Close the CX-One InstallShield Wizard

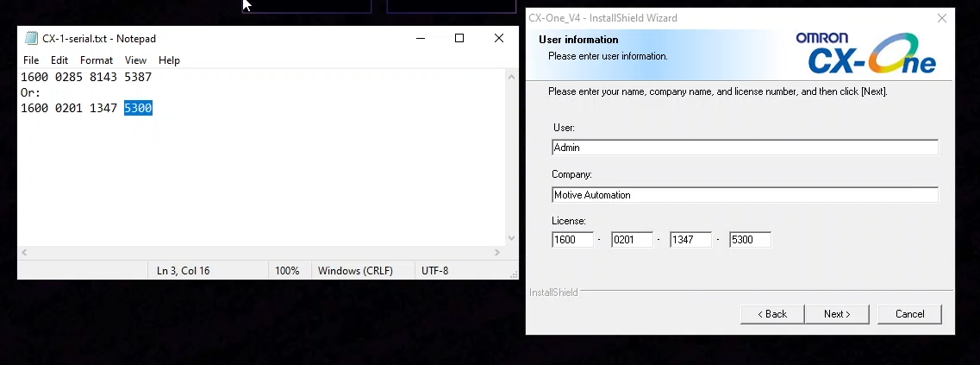pyautogui.click(x=941, y=18)
